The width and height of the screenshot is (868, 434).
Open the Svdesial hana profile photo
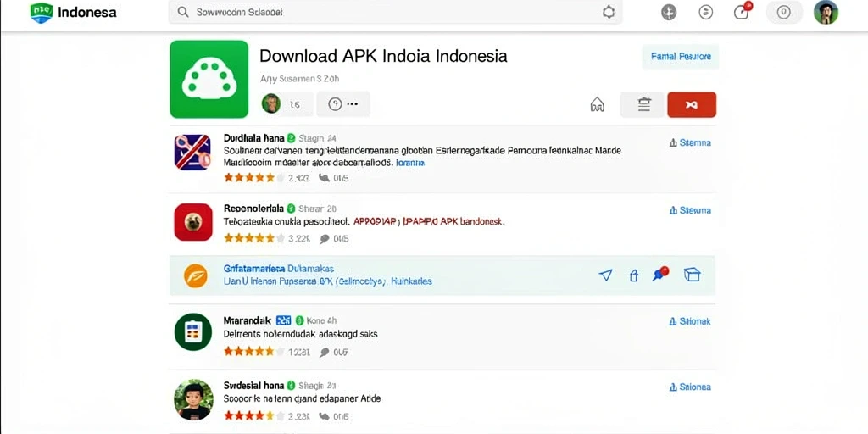(x=193, y=400)
